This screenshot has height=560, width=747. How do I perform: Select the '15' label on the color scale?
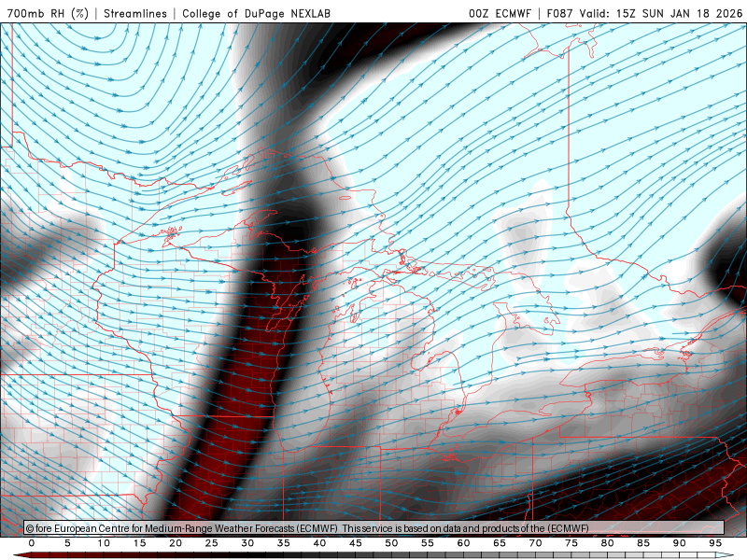(139, 543)
